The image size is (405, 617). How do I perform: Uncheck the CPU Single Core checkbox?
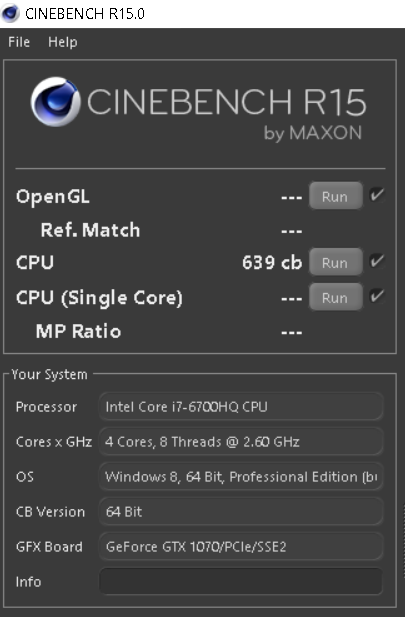click(x=377, y=296)
